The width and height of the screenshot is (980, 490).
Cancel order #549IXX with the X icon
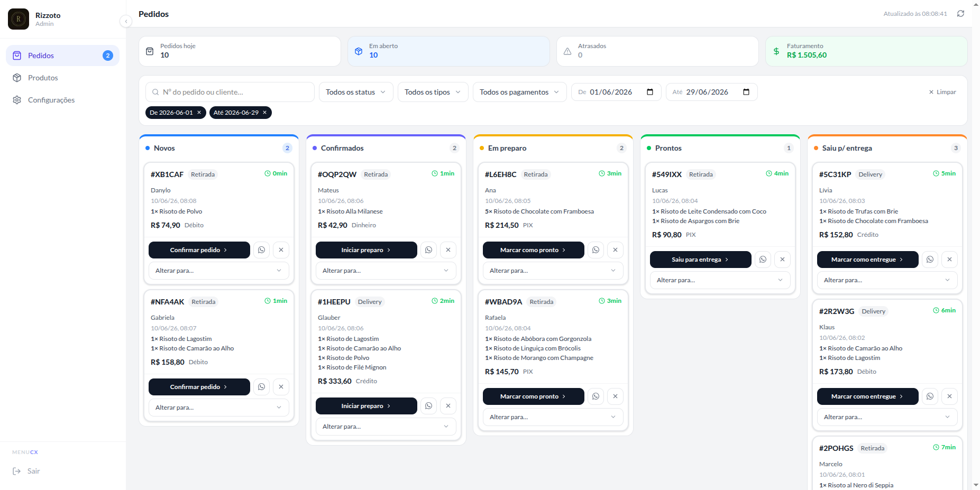[782, 260]
